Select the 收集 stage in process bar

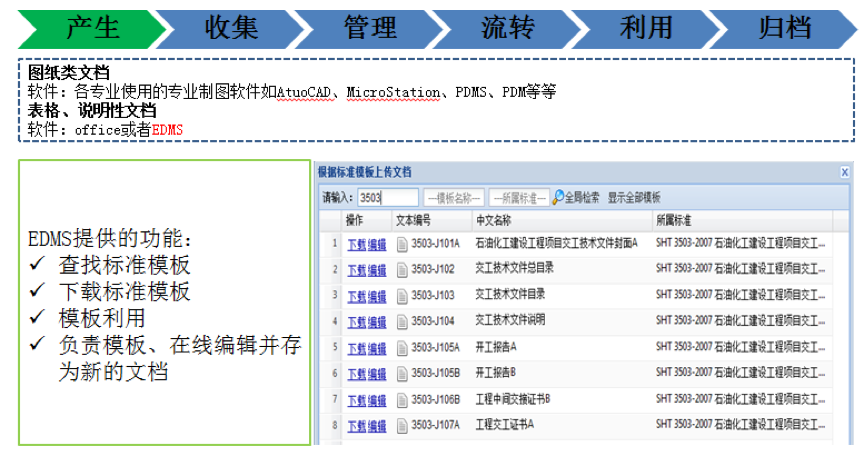(230, 27)
